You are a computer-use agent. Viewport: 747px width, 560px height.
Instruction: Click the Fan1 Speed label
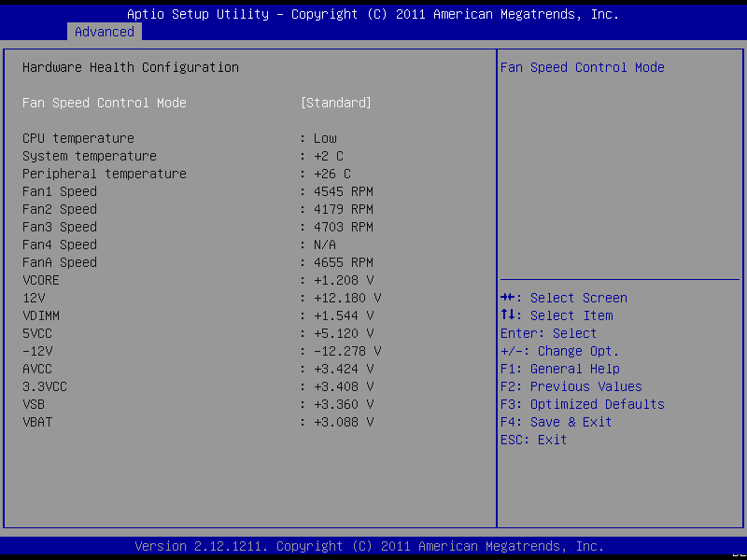click(x=60, y=192)
